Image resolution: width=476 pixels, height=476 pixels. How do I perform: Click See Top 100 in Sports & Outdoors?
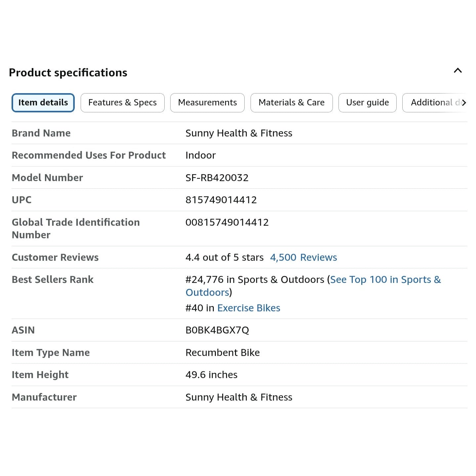click(x=385, y=280)
